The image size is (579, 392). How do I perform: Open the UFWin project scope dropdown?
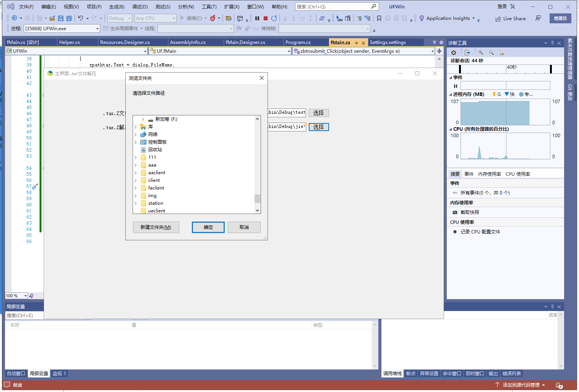(76, 51)
